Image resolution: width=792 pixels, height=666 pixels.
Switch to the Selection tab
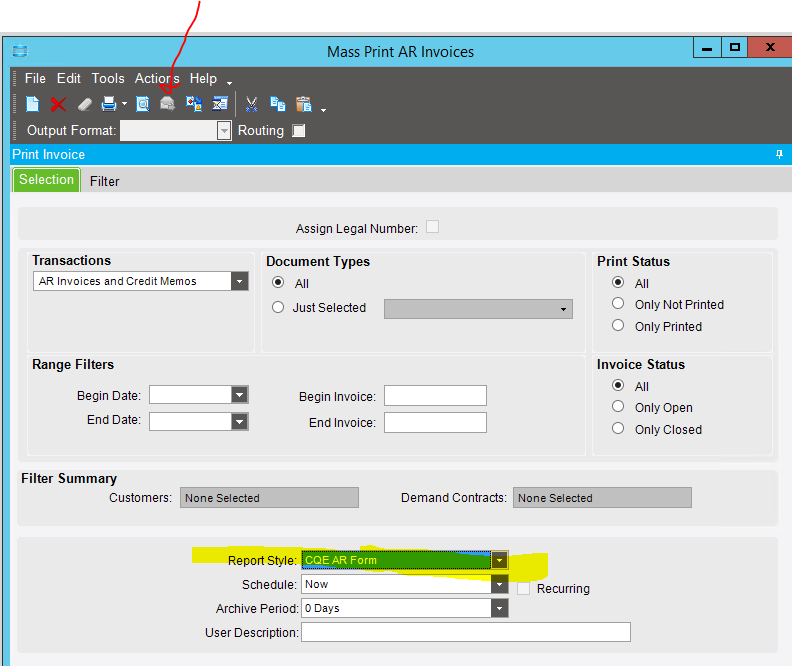(x=46, y=180)
